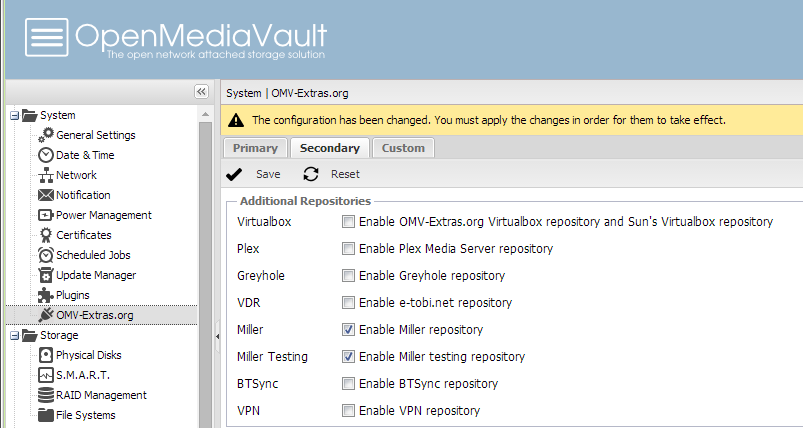Image resolution: width=803 pixels, height=428 pixels.
Task: Enable the Plex Media Server repository checkbox
Action: tap(348, 249)
